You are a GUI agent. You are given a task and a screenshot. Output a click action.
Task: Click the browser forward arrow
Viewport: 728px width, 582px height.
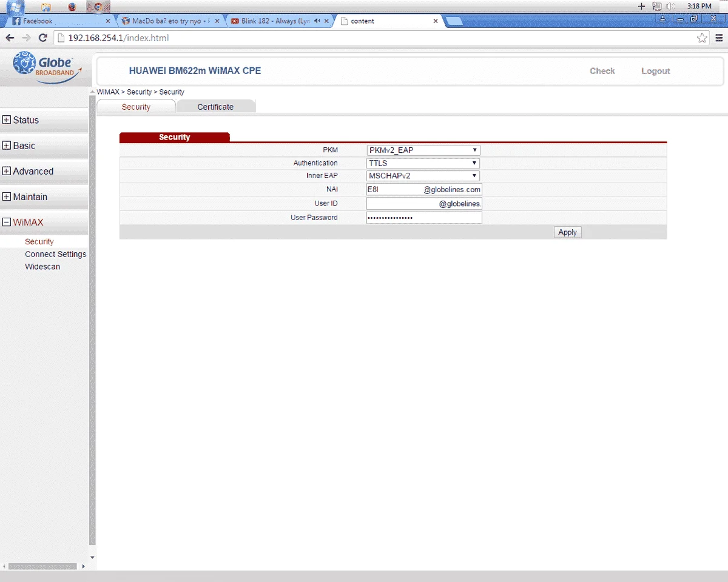coord(26,38)
